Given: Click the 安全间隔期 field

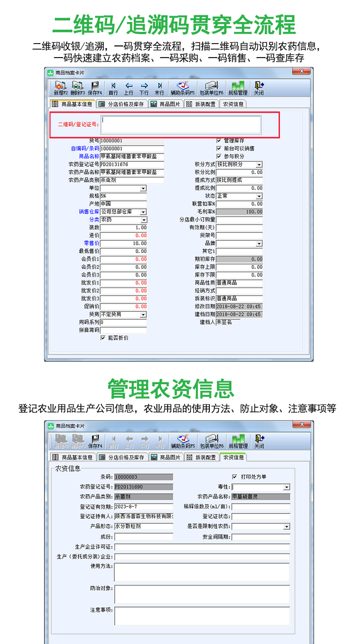Looking at the screenshot, I should [x=261, y=537].
